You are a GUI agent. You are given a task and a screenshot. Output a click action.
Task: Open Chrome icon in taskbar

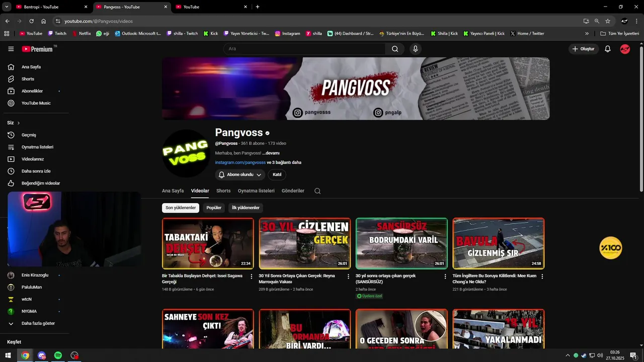tap(25, 355)
